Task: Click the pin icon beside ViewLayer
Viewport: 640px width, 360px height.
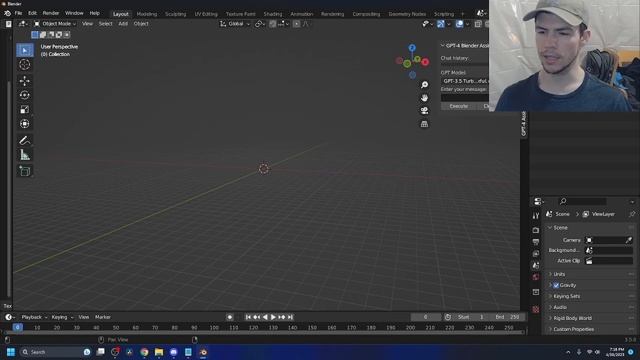Action: click(632, 214)
